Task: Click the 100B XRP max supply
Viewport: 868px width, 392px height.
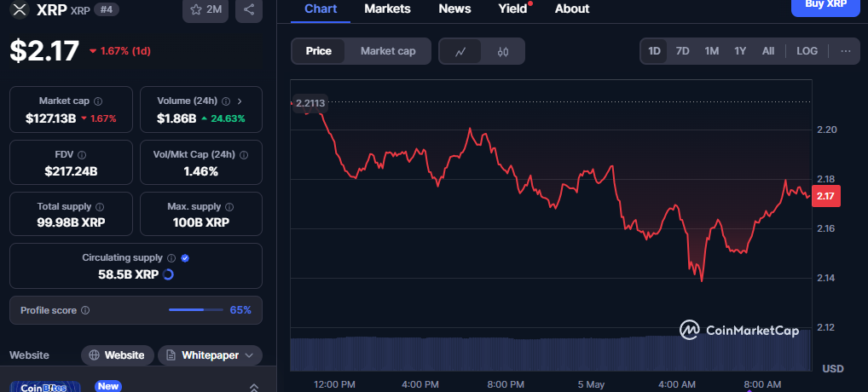Action: (x=200, y=222)
